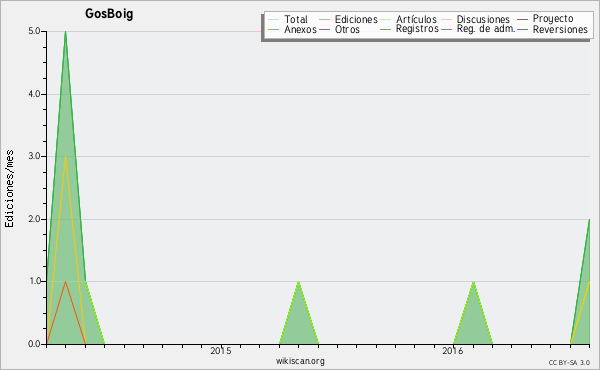Viewport: 600px width, 370px height.
Task: Click the 2.0 y-axis value
Action: (x=34, y=219)
